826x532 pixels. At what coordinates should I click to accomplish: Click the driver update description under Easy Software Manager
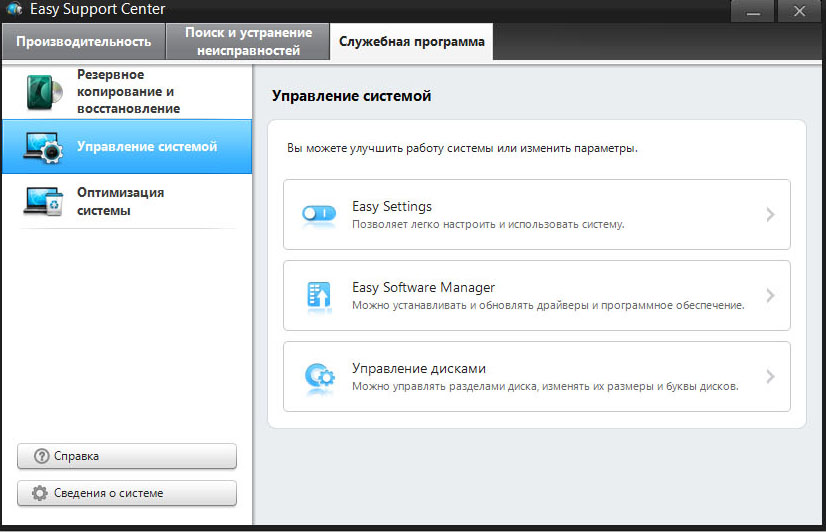548,306
